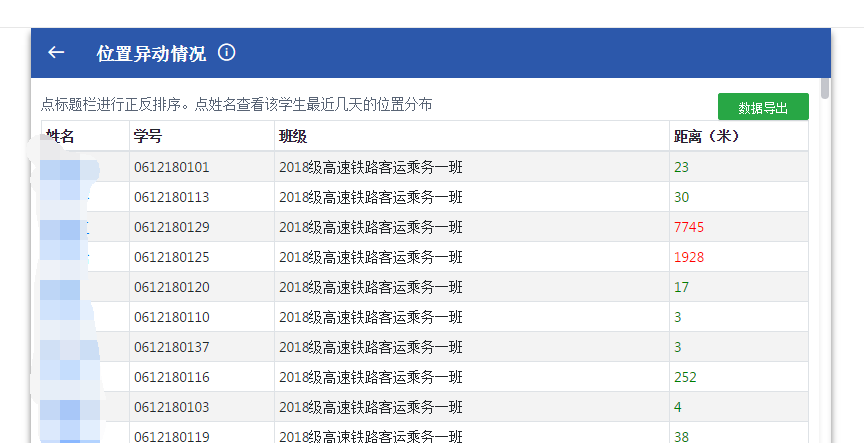Screen dimensions: 864x443
Task: Open student name in row 0612180101
Action: pyautogui.click(x=70, y=167)
